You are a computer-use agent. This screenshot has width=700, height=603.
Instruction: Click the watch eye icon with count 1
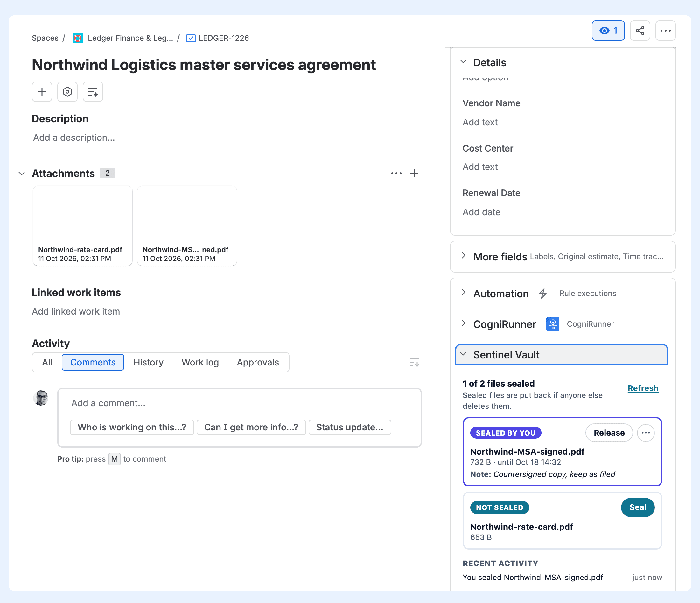pos(608,31)
